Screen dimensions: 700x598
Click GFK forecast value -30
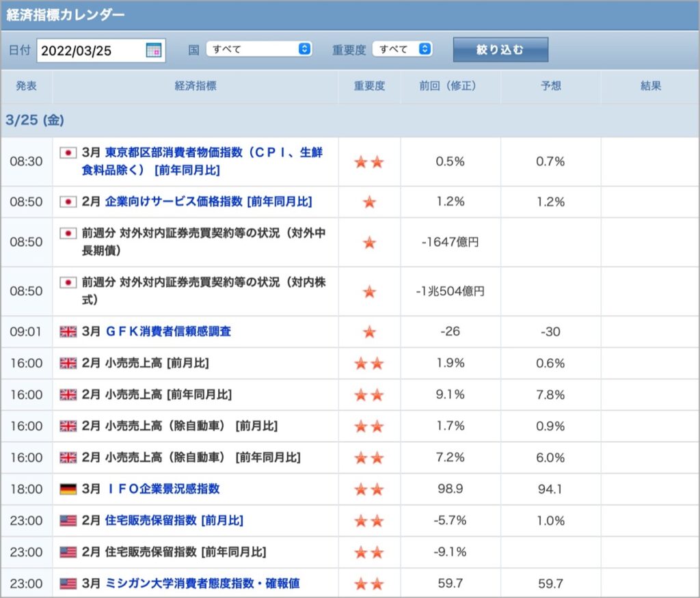[550, 331]
